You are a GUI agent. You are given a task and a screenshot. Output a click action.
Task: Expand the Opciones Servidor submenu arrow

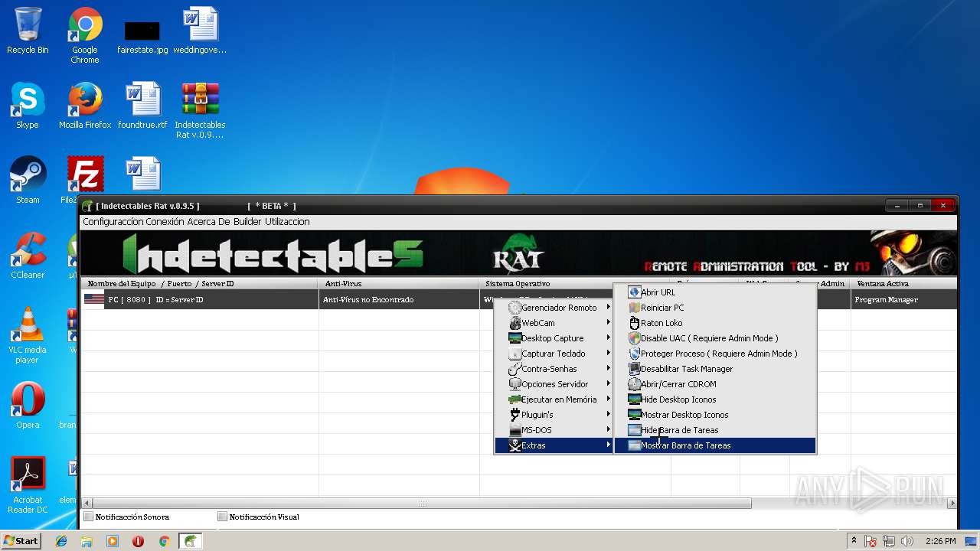(609, 384)
